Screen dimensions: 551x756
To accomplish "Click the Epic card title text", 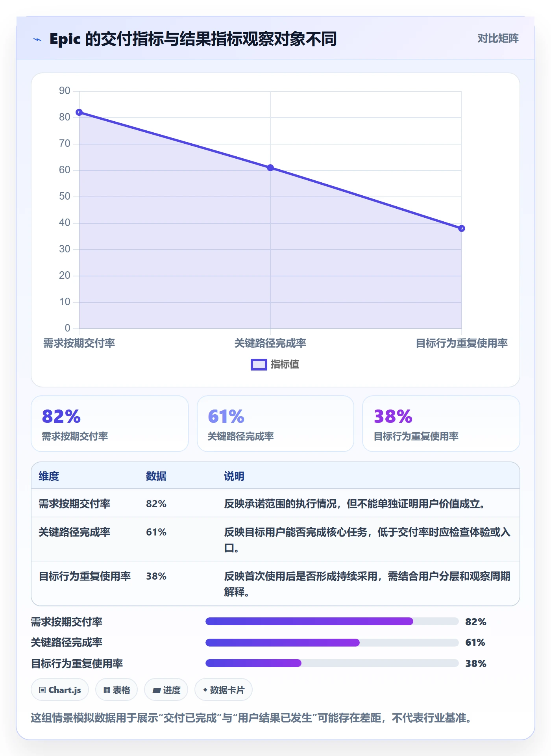I will pos(193,39).
